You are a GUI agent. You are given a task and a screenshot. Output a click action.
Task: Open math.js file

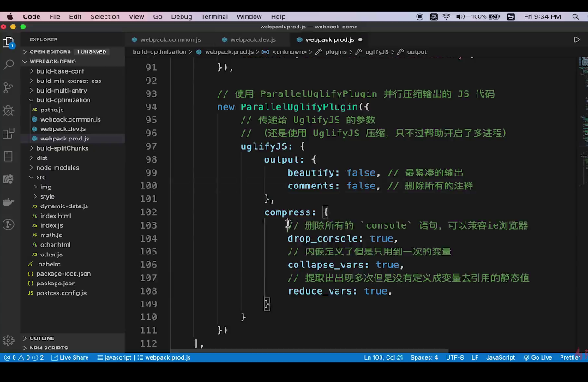click(73, 235)
